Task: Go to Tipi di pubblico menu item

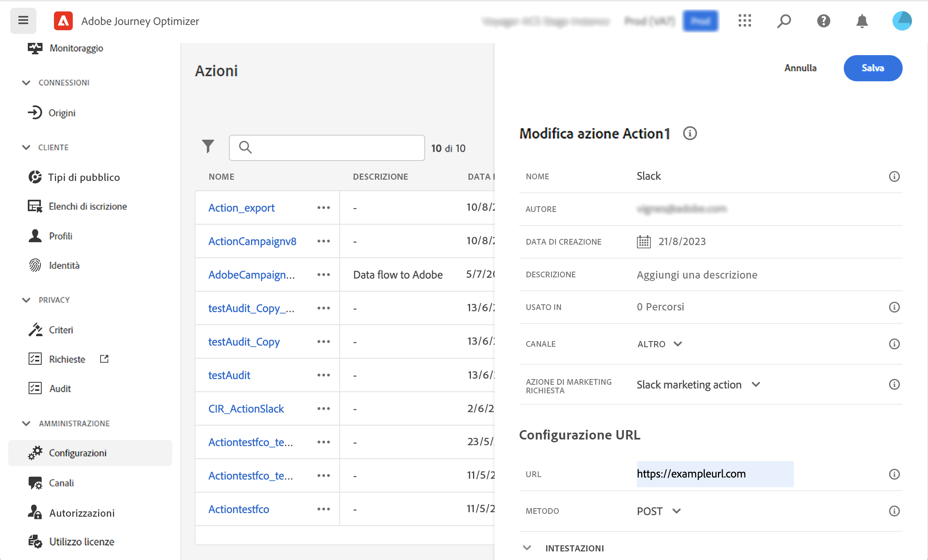Action: 84,177
